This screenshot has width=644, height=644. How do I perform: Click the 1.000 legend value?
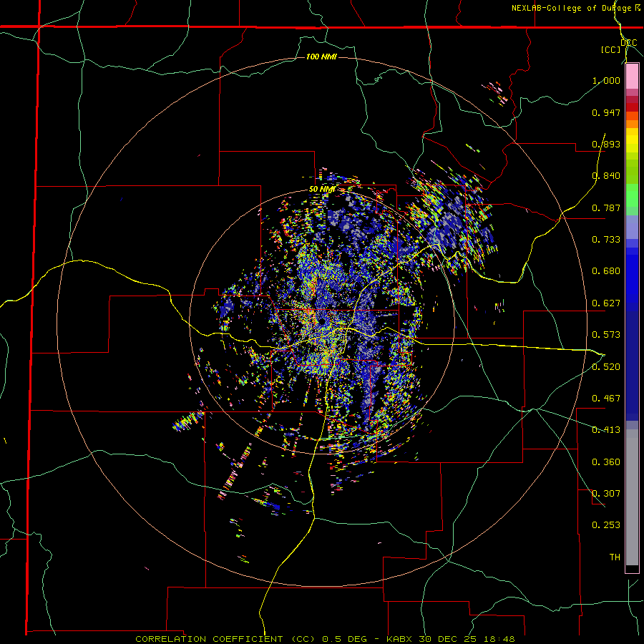pos(606,80)
